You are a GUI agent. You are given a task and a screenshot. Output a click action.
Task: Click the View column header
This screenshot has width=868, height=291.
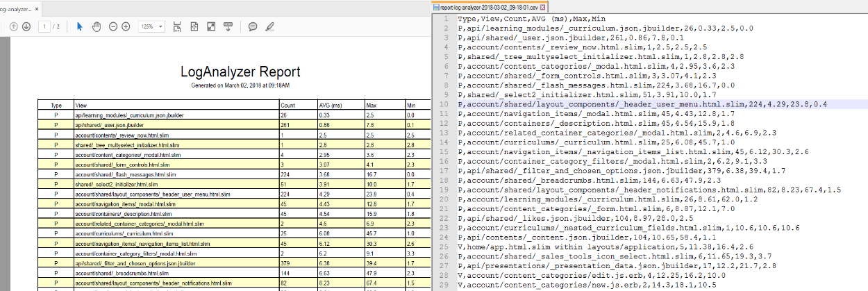(x=81, y=105)
